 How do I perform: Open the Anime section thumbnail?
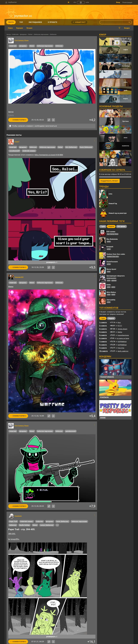click(x=115, y=113)
